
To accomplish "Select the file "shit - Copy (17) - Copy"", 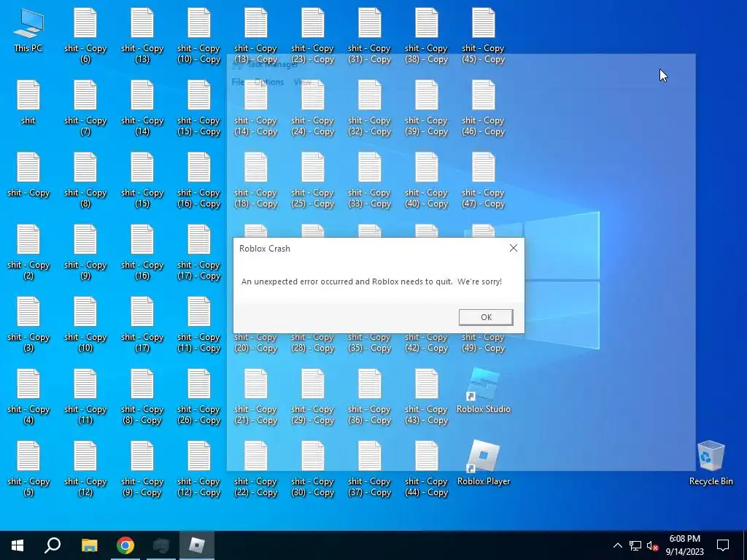I will [198, 252].
